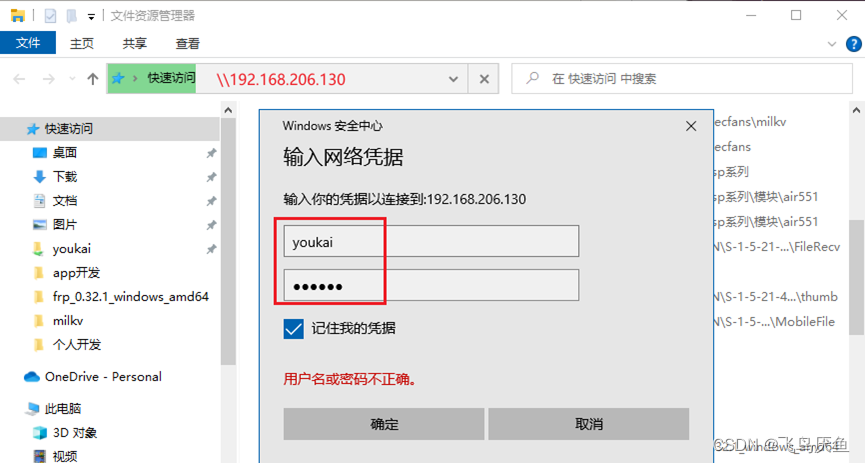Click the new folder quick access icon
This screenshot has width=865, height=463.
click(72, 16)
